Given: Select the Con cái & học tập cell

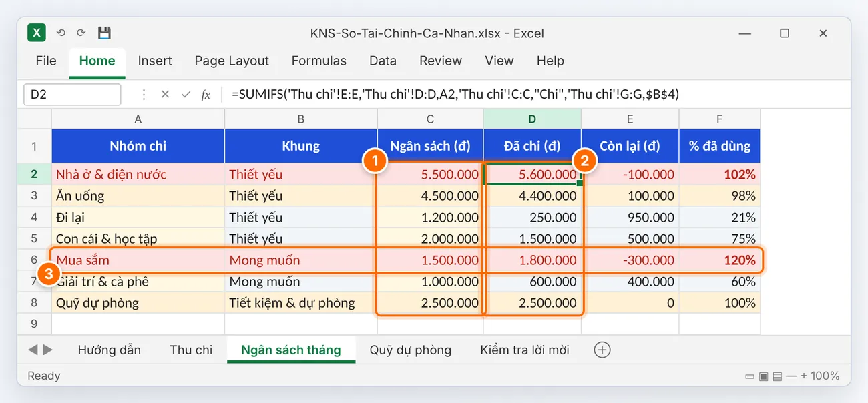Looking at the screenshot, I should [x=138, y=239].
